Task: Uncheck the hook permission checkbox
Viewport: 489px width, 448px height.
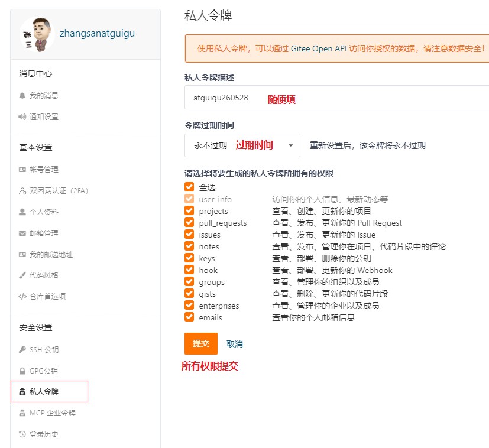Action: click(189, 270)
